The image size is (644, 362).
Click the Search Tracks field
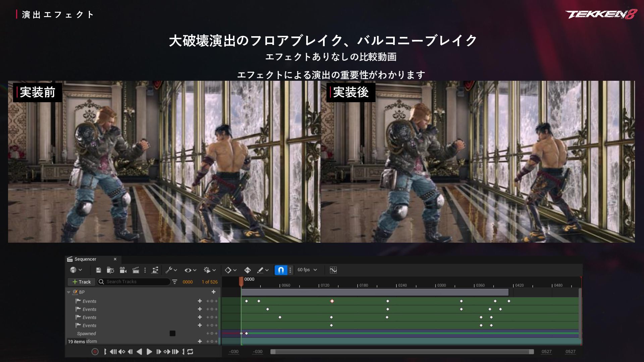click(x=134, y=282)
